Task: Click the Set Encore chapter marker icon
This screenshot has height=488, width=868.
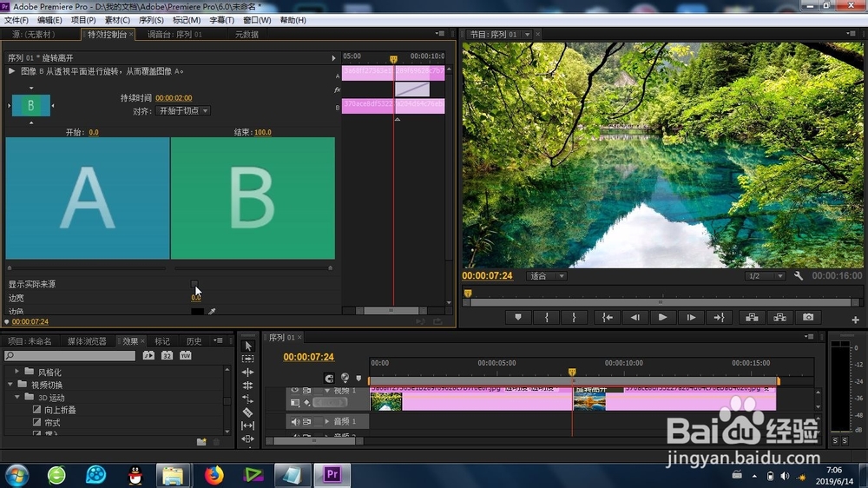Action: pos(345,378)
